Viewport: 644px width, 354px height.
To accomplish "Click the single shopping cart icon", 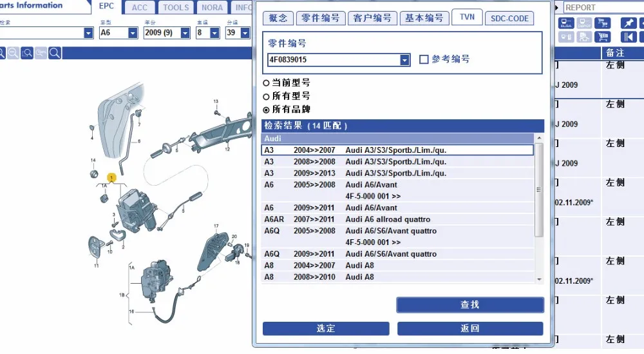I will (603, 37).
